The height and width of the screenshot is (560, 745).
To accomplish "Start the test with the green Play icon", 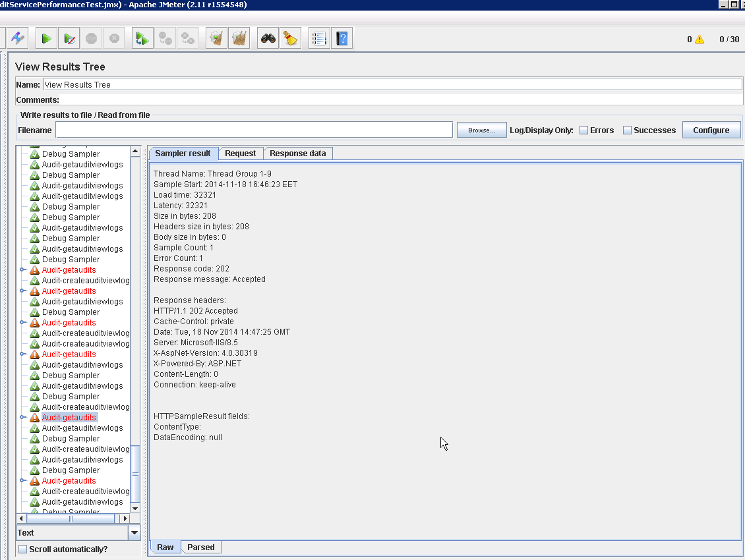I will coord(46,38).
